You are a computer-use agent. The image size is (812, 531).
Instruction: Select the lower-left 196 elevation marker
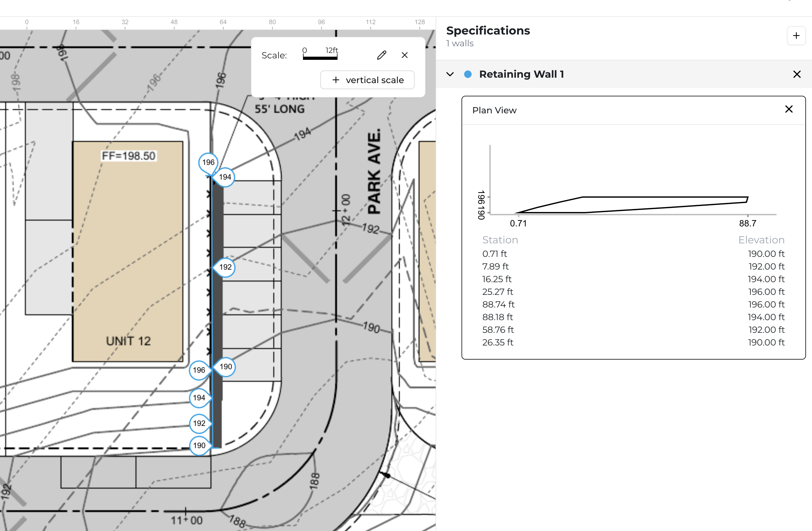coord(199,370)
